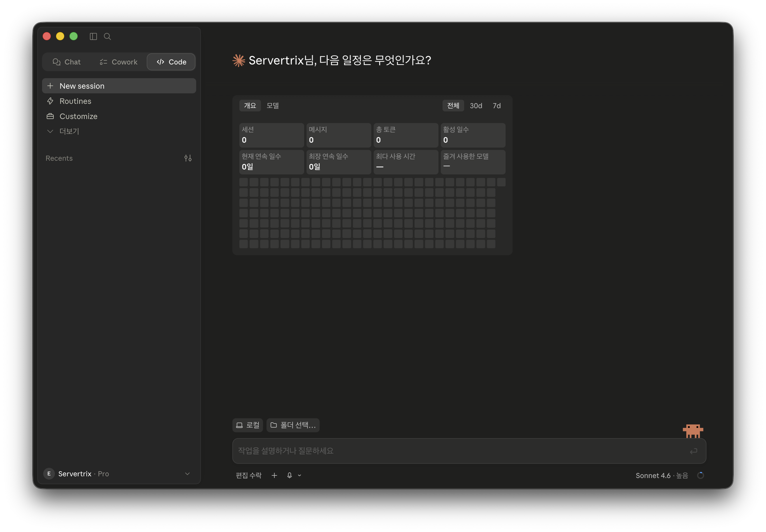Open the Sonnet 4.6 model selector
This screenshot has height=532, width=766.
661,475
